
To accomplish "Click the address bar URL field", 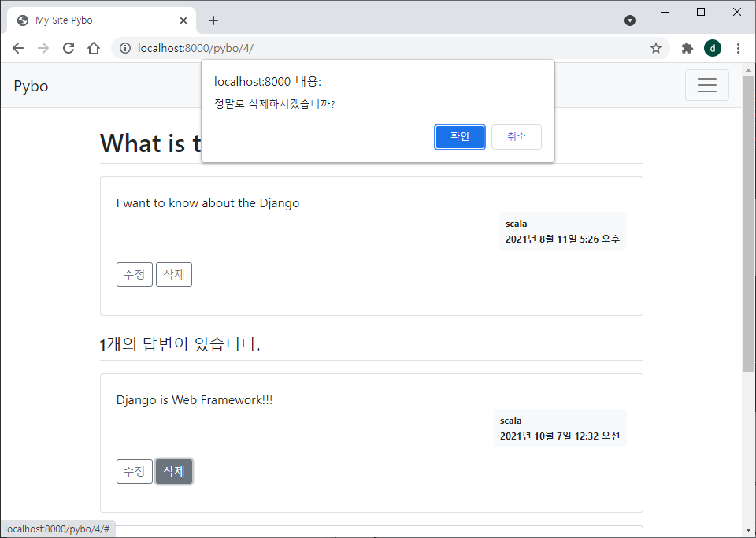I will (391, 48).
